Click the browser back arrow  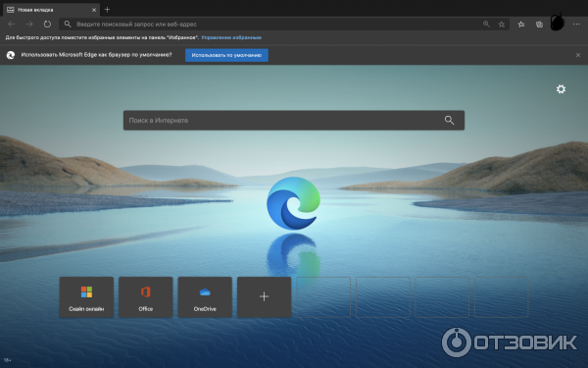[11, 24]
